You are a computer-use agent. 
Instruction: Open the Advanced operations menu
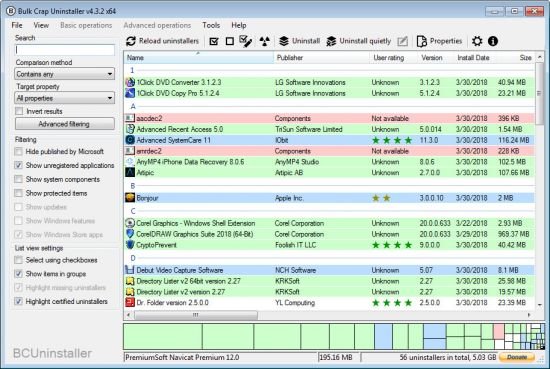157,25
